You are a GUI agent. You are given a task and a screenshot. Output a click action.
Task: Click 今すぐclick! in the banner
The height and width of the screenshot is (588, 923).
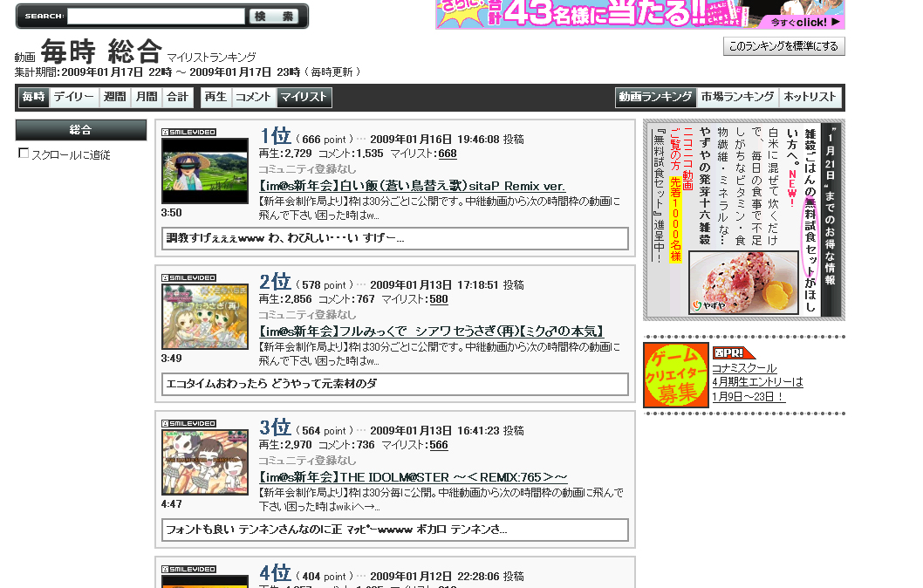(x=804, y=23)
